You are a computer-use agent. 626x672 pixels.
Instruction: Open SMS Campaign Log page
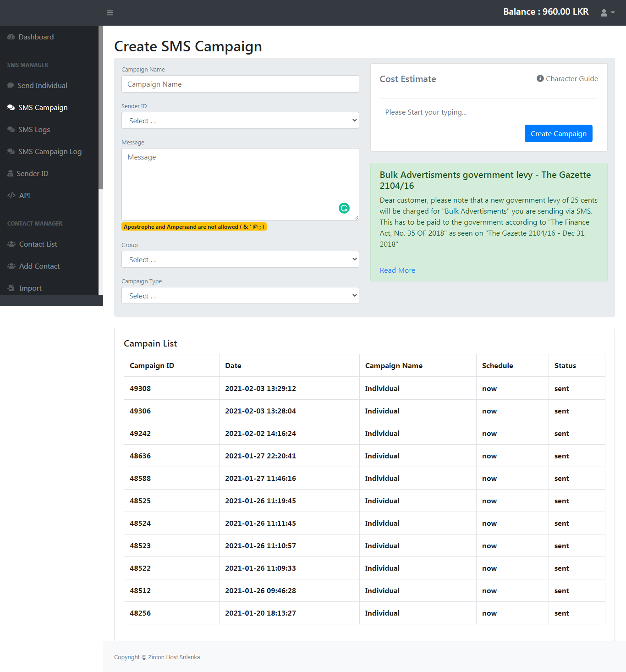tap(49, 152)
